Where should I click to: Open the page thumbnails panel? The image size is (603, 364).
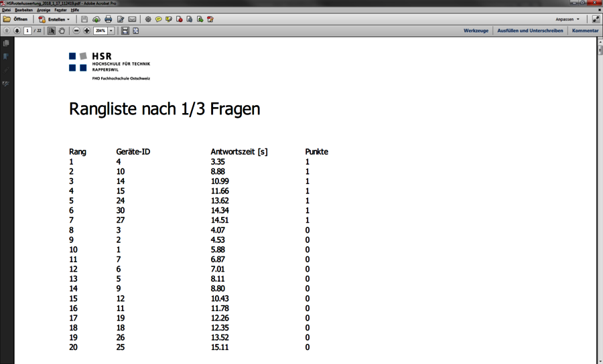point(6,43)
